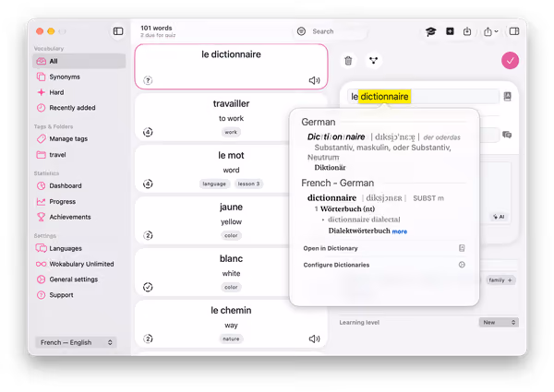Open the travel folder
This screenshot has height=392, width=554.
[x=79, y=155]
